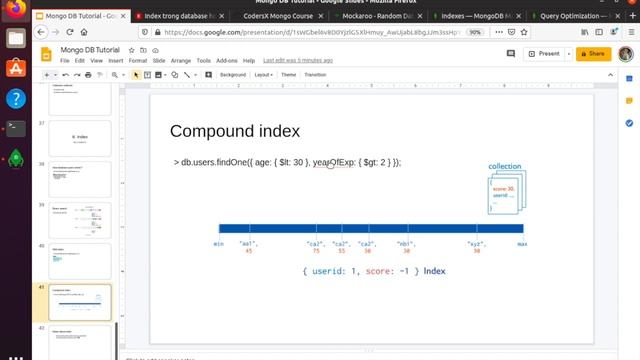Insert a text box
The image size is (640, 360).
click(x=147, y=75)
